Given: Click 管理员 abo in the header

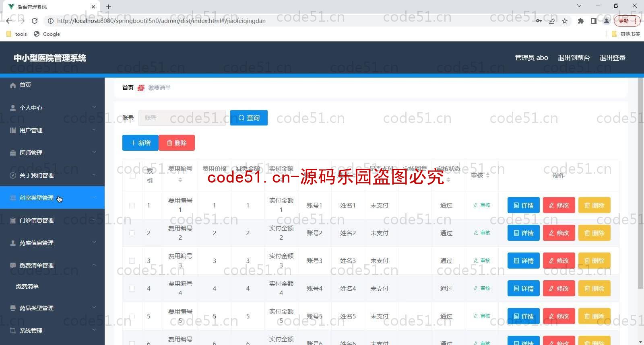Looking at the screenshot, I should pyautogui.click(x=531, y=58).
